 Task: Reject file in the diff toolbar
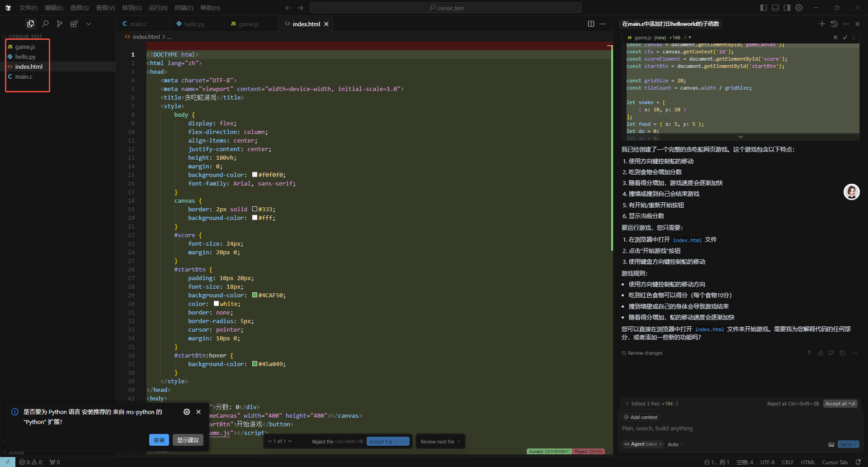337,442
